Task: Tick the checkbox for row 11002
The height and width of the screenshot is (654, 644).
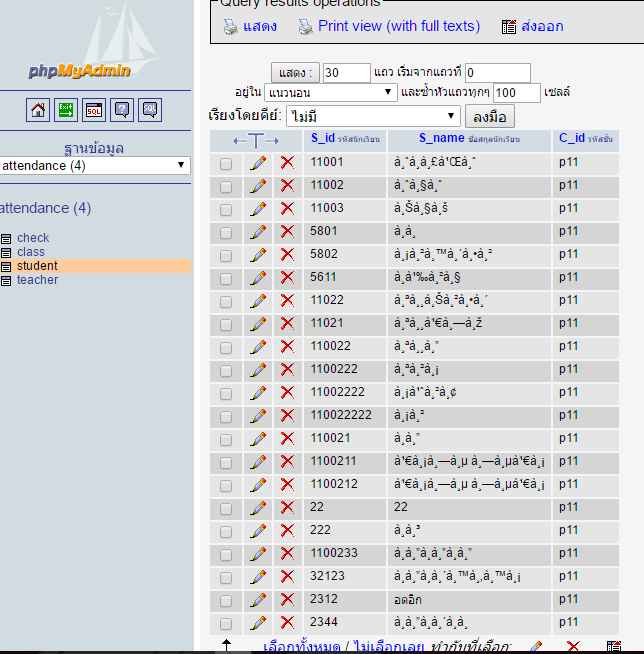Action: tap(226, 187)
